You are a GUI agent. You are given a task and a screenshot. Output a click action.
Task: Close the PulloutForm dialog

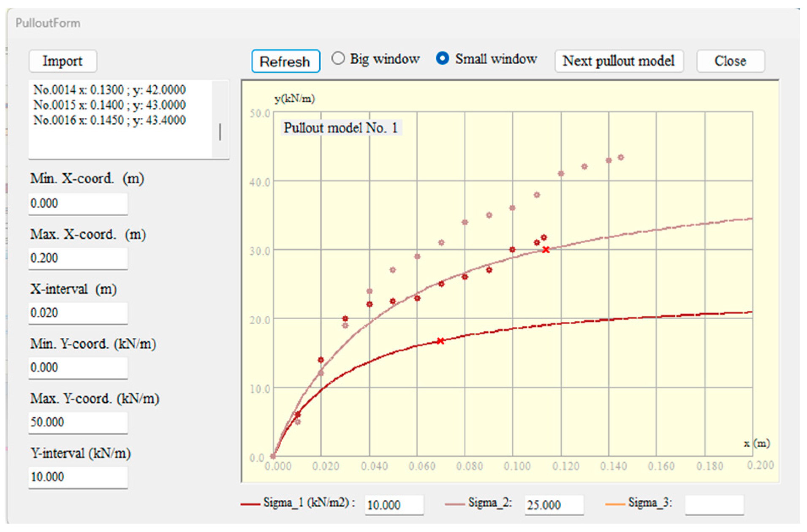click(x=730, y=61)
